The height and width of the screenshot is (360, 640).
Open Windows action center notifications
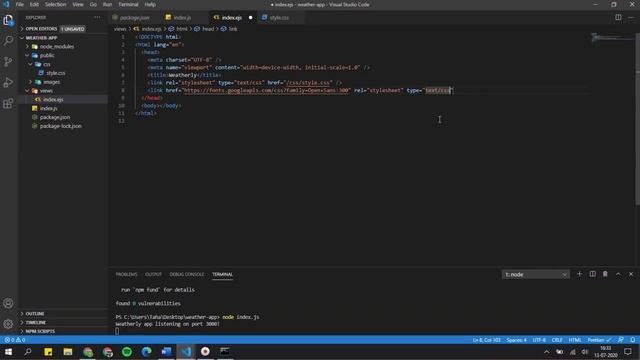[628, 351]
